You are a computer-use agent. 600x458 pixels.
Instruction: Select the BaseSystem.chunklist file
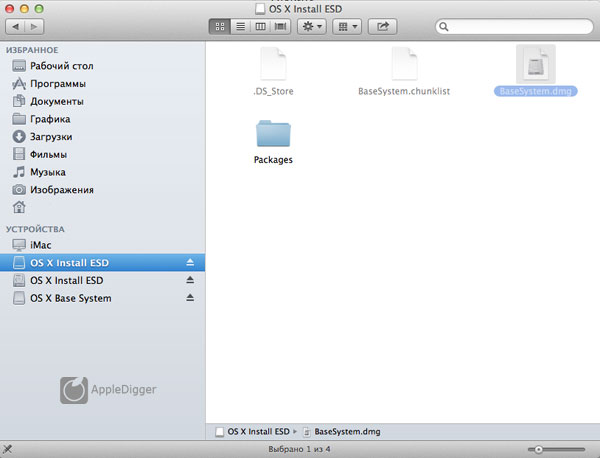(x=404, y=71)
